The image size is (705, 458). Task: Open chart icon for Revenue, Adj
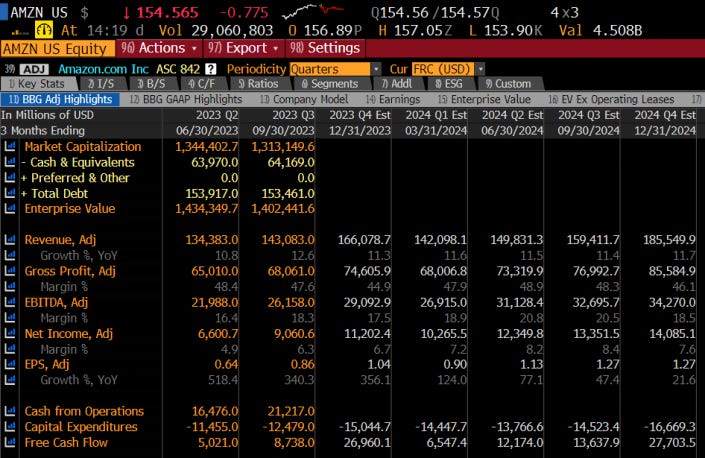(x=9, y=240)
